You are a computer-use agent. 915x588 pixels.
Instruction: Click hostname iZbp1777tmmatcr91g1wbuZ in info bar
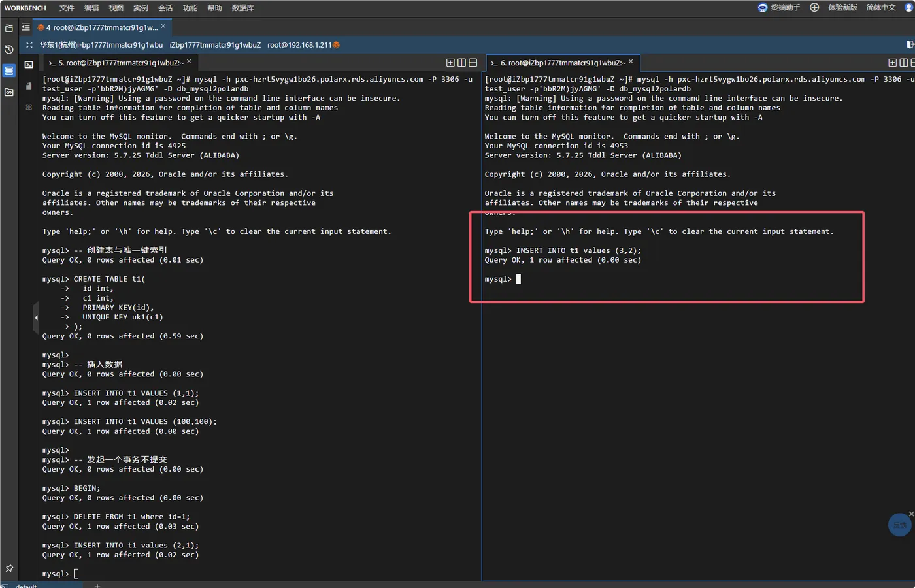click(x=215, y=45)
